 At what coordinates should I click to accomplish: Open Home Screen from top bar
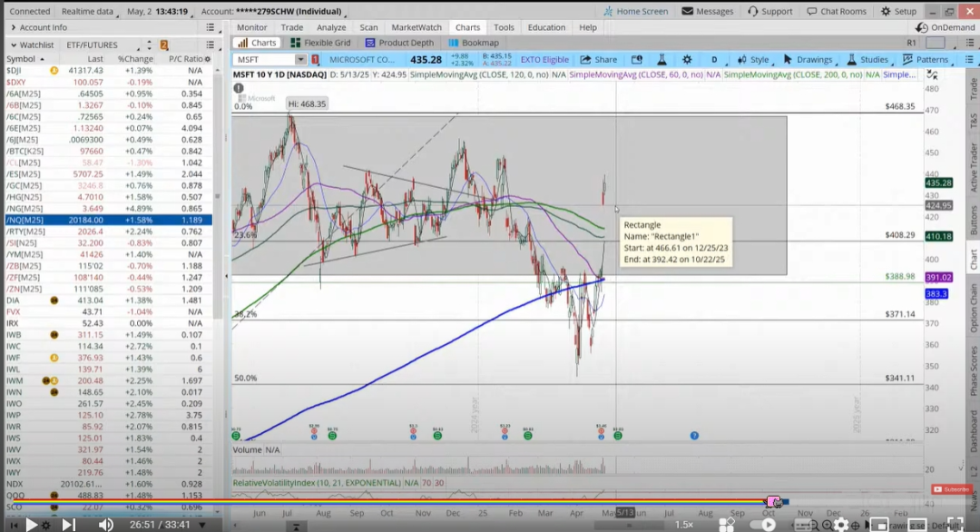click(635, 11)
